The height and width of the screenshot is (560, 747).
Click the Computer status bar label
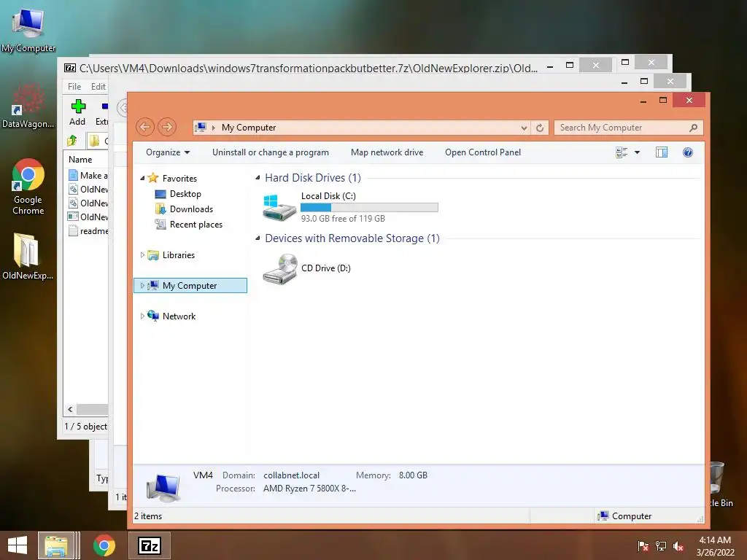pos(631,516)
